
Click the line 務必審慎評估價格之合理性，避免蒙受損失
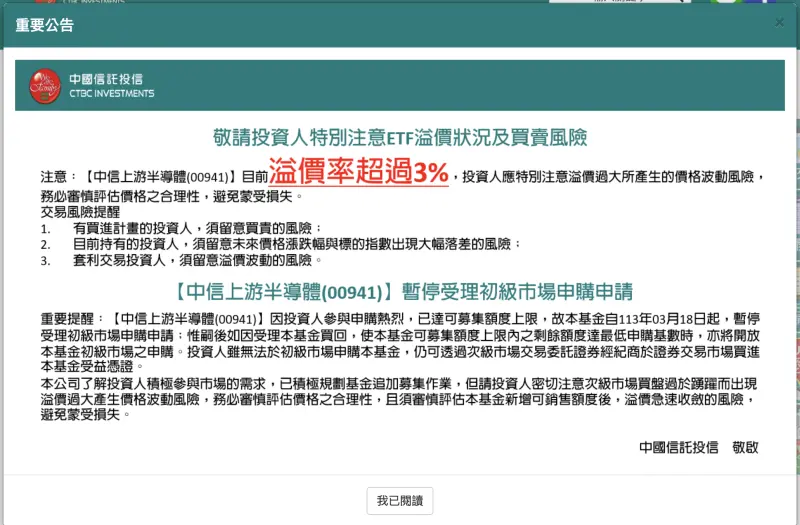coord(171,196)
